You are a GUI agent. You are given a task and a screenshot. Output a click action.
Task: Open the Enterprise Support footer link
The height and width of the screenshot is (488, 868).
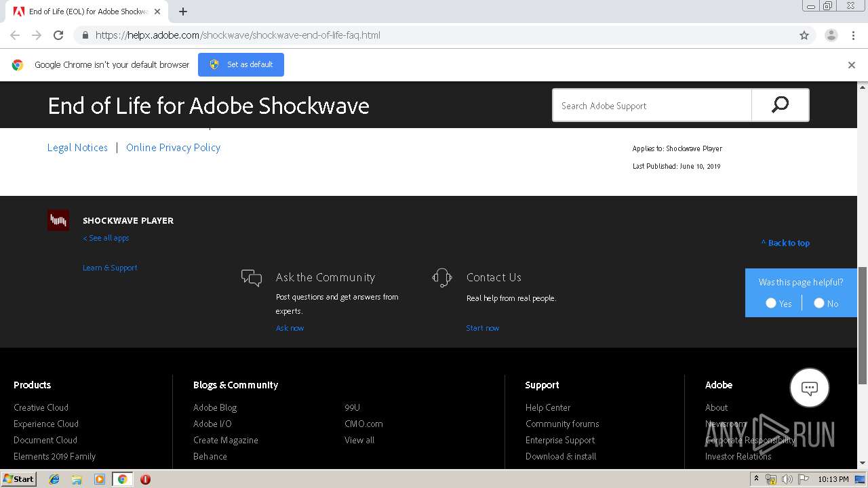[560, 440]
